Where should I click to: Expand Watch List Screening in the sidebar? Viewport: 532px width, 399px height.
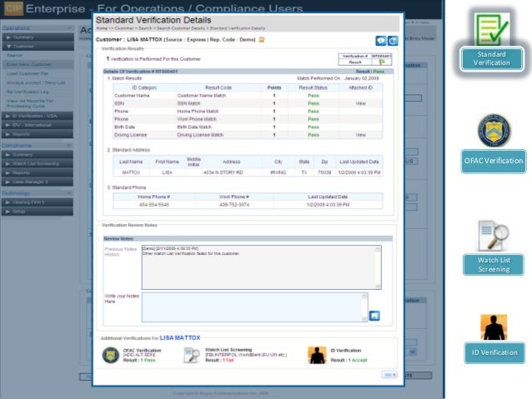coord(38,164)
